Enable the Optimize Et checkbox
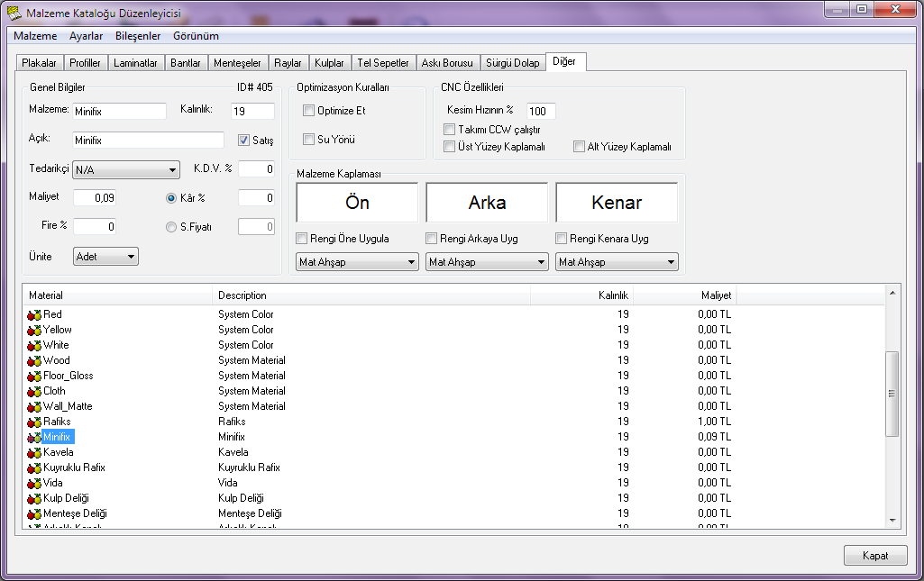The image size is (924, 581). click(x=308, y=110)
